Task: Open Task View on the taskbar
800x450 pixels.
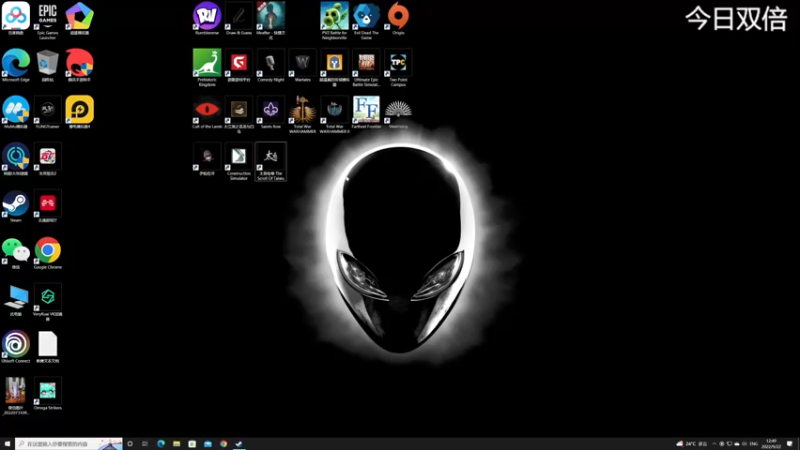Action: point(145,444)
